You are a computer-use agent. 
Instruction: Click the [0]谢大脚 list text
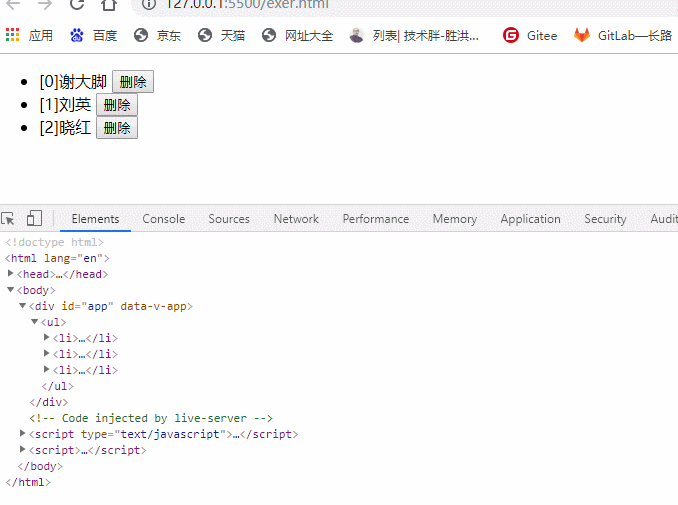(x=73, y=82)
